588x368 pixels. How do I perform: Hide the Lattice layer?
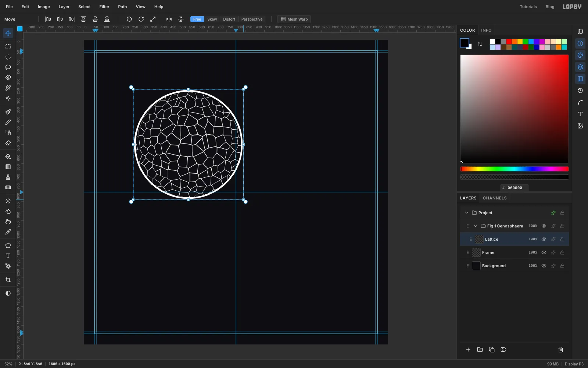[544, 239]
